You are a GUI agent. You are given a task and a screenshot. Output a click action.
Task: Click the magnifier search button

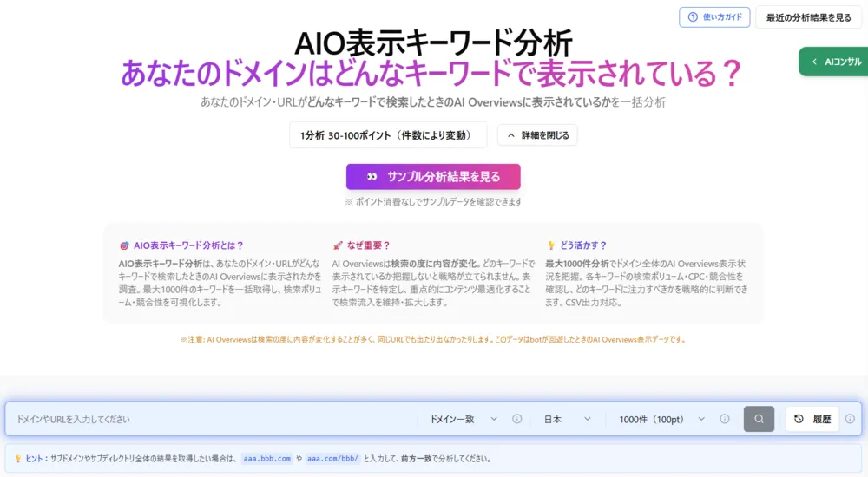coord(759,419)
